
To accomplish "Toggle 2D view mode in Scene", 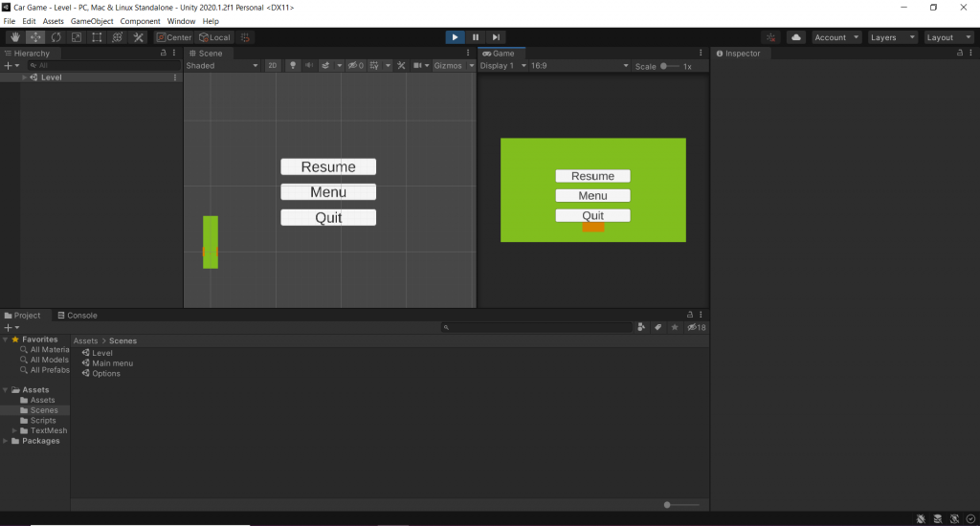I will coord(272,66).
